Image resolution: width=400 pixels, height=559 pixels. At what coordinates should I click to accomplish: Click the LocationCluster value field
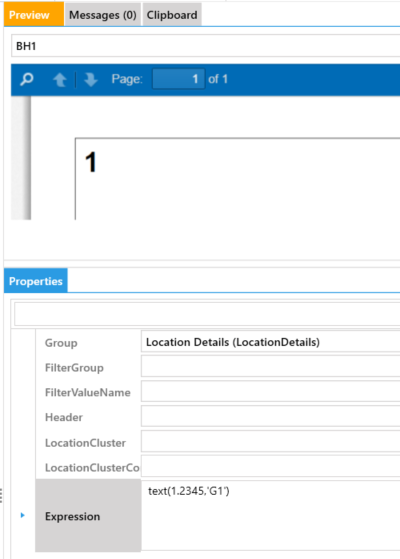[271, 441]
